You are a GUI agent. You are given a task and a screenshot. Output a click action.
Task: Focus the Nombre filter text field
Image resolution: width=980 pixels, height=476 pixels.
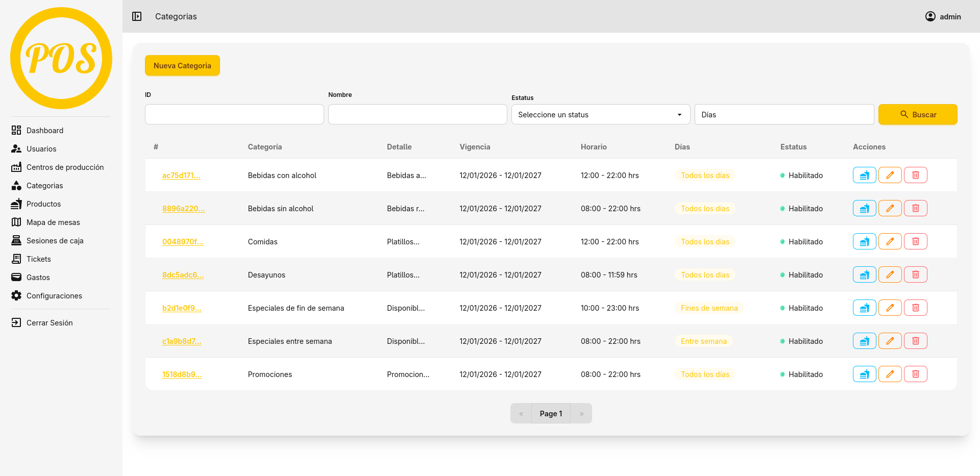417,114
